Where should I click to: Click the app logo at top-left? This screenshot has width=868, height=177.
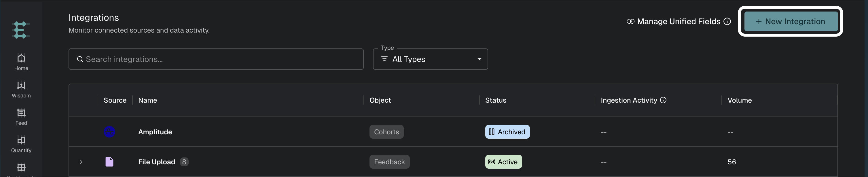(21, 30)
